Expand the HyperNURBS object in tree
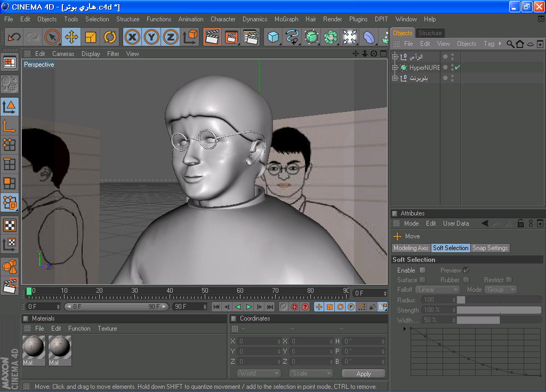 [x=395, y=67]
